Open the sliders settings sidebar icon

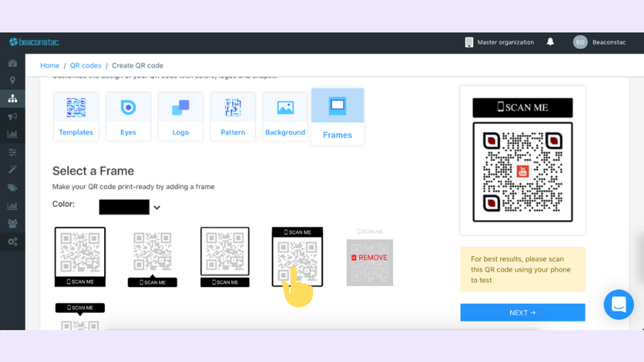12,152
